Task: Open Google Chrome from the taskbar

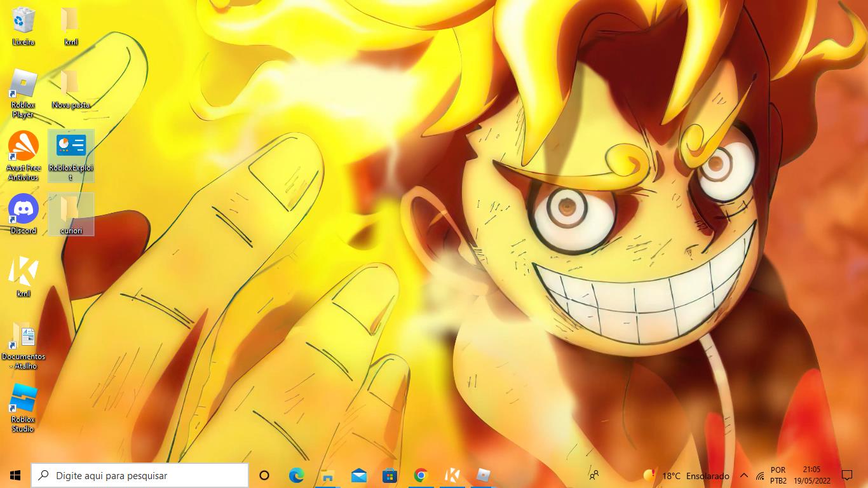Action: [421, 475]
